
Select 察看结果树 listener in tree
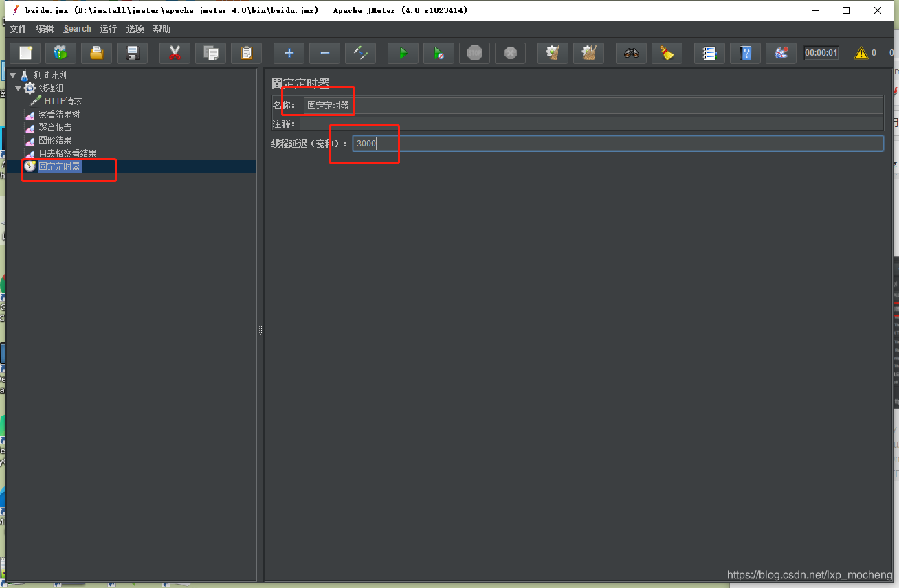point(60,114)
